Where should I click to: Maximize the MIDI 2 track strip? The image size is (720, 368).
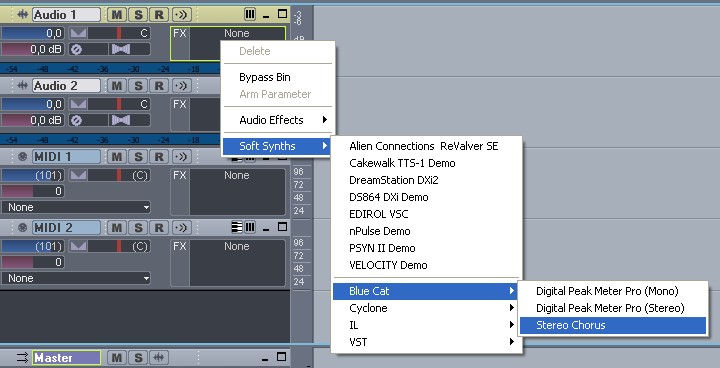click(282, 227)
